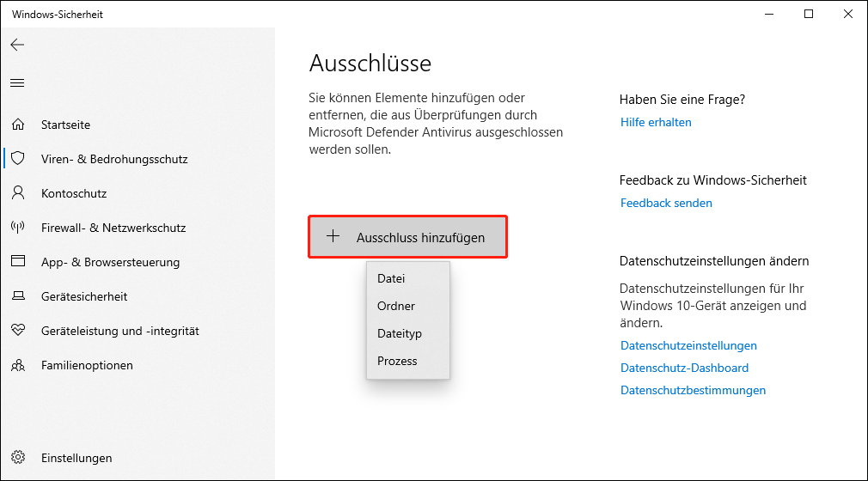This screenshot has height=481, width=868.
Task: Click the Ausschluss hinzufügen button
Action: click(407, 237)
